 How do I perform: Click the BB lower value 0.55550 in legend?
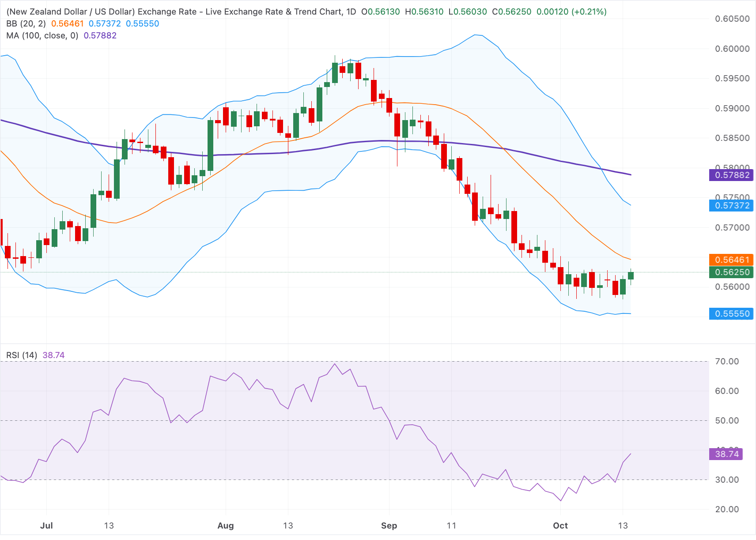coord(143,23)
